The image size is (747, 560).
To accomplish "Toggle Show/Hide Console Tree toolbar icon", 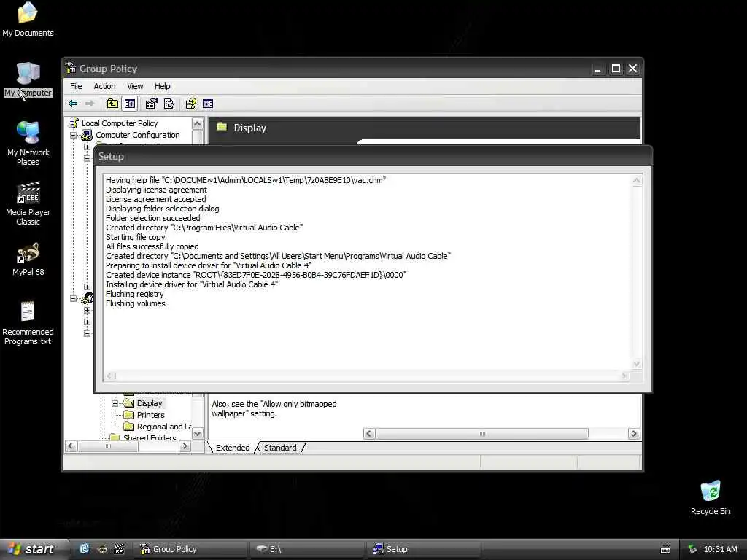I will [130, 104].
